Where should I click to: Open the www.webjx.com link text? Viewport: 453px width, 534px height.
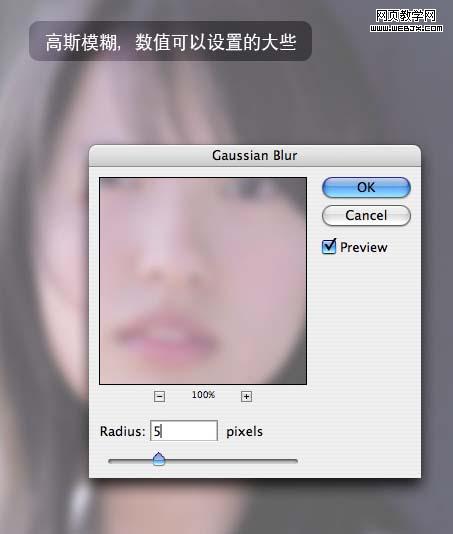(406, 28)
